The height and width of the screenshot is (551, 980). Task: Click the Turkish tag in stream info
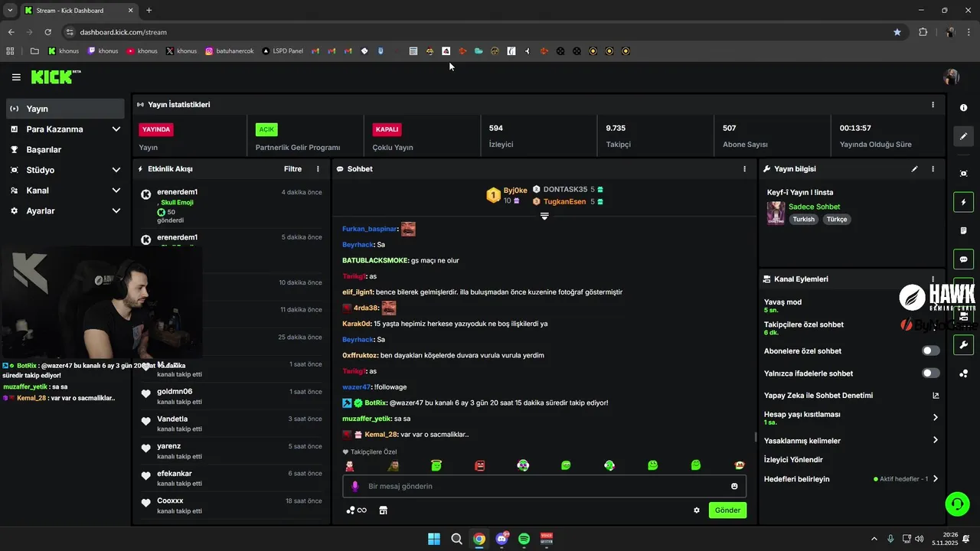click(803, 219)
